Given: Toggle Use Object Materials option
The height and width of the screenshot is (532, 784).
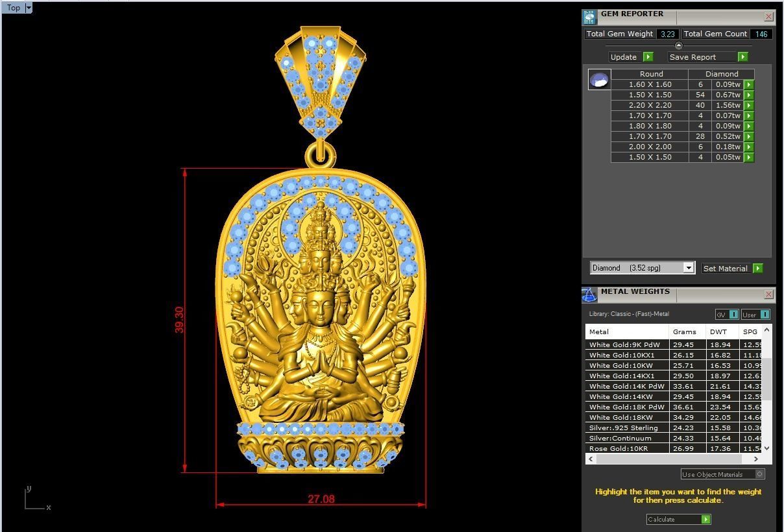Looking at the screenshot, I should point(760,474).
